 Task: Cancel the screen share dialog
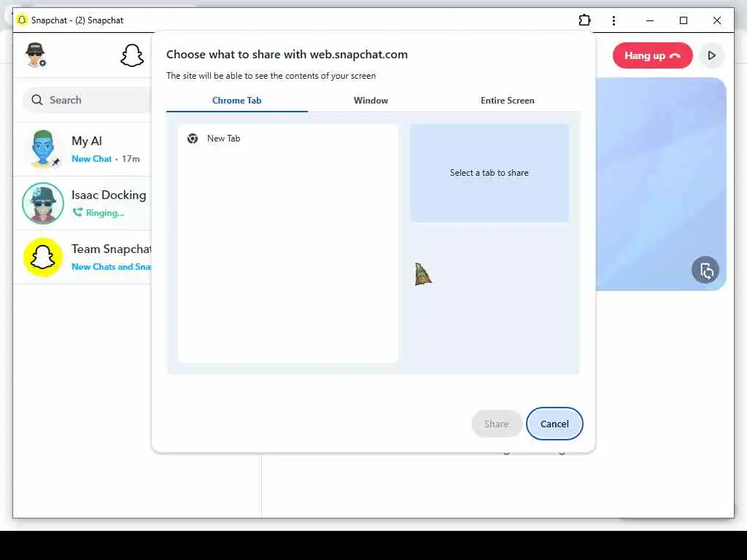554,424
